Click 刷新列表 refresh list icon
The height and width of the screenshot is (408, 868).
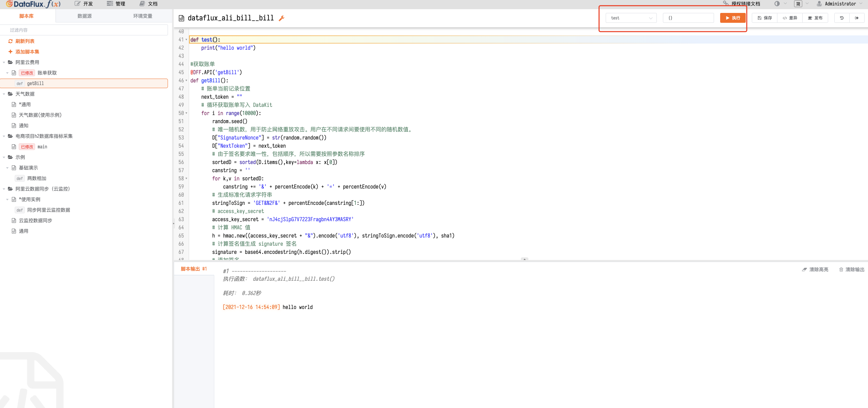[11, 41]
